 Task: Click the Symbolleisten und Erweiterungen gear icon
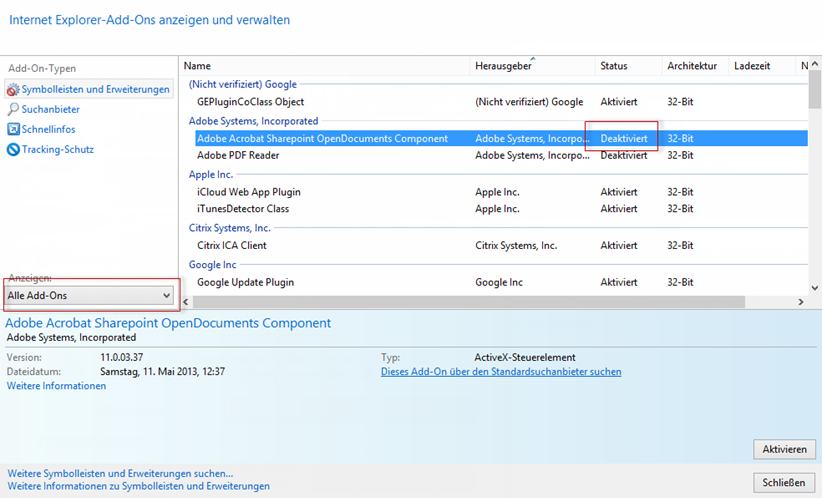pyautogui.click(x=13, y=90)
